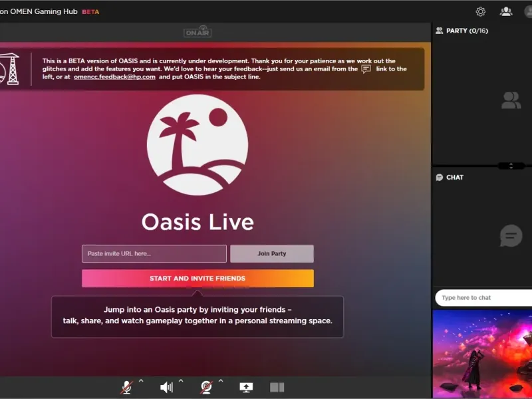Toggle the speaker volume icon
This screenshot has width=532, height=399.
point(166,387)
